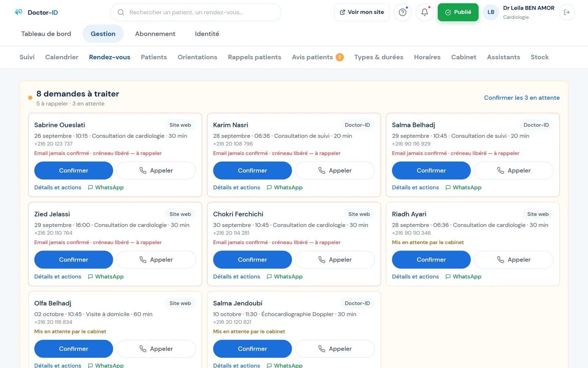This screenshot has height=368, width=588.
Task: Open WhatsApp chat for Karim Nasri
Action: tap(285, 187)
